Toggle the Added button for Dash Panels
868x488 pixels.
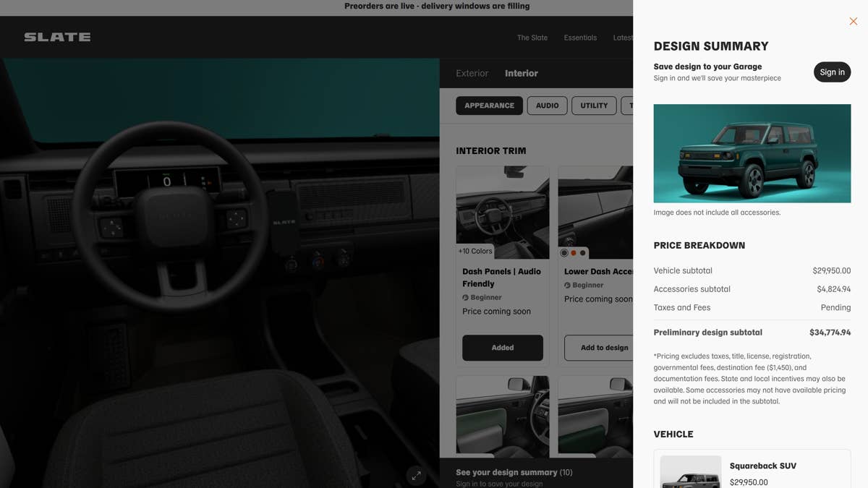tap(503, 348)
